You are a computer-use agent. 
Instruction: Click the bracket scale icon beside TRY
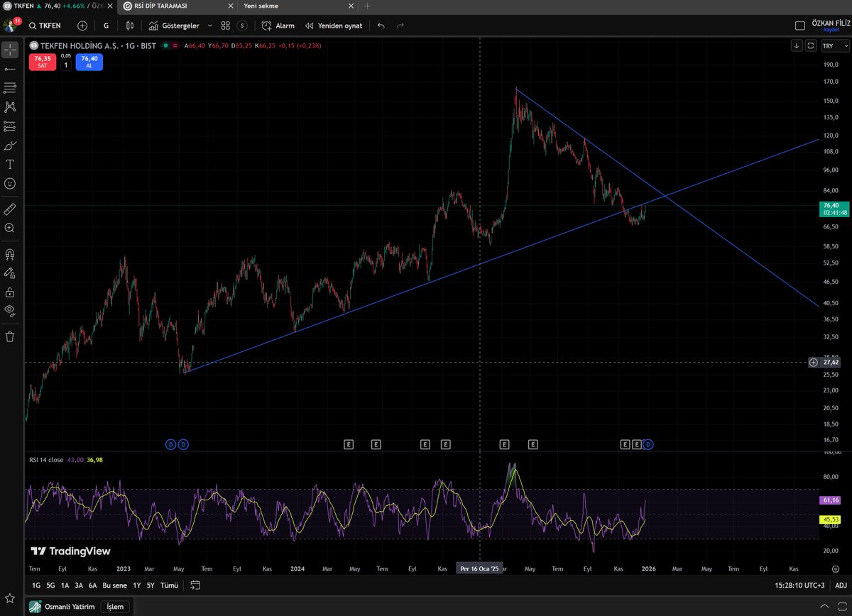[x=810, y=45]
